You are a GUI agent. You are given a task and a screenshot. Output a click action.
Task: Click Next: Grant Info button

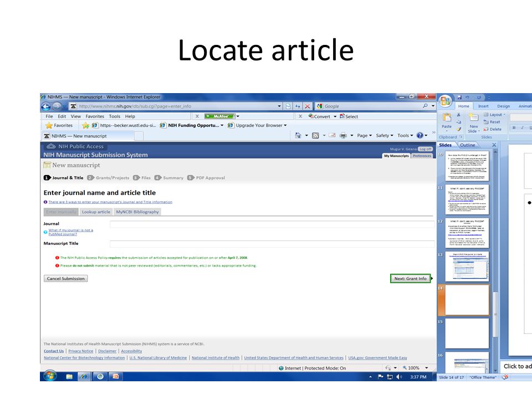tap(410, 279)
